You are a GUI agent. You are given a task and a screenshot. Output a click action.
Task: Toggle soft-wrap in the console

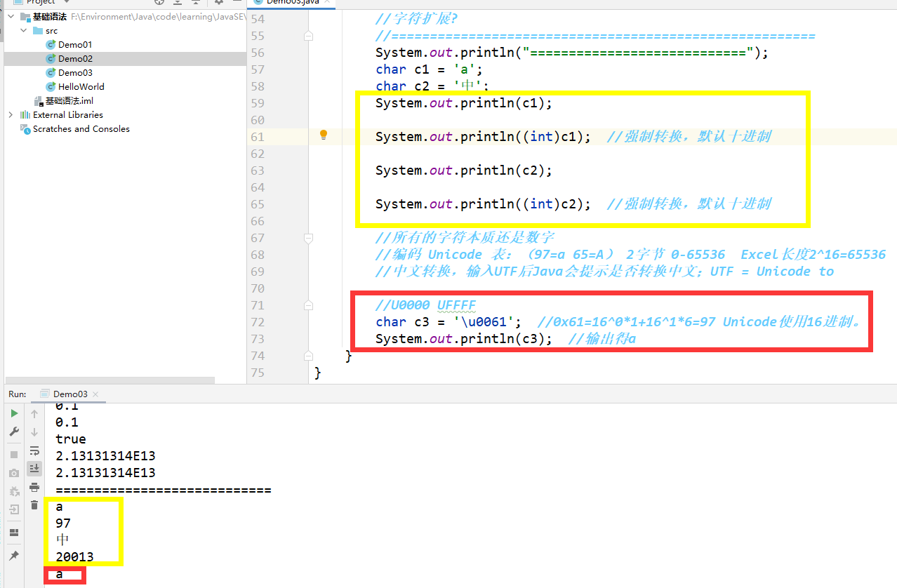click(x=34, y=450)
